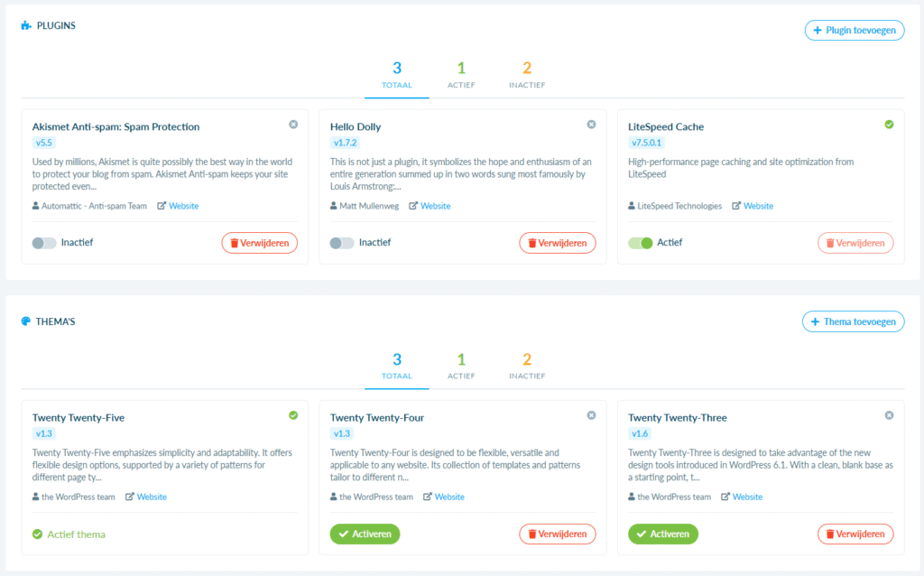924x576 pixels.
Task: Click green active checkmark on LiteSpeed Cache
Action: tap(889, 125)
